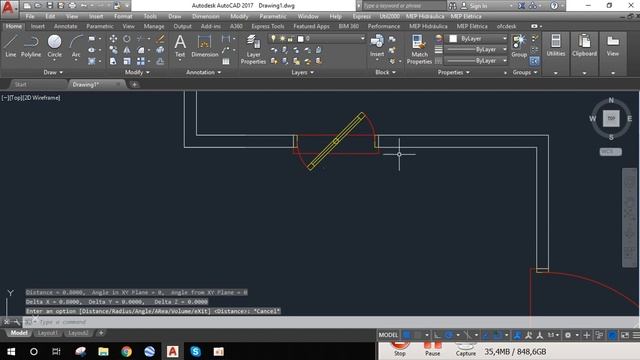This screenshot has width=640, height=360.
Task: Open the Dimension menu
Action: 205,16
